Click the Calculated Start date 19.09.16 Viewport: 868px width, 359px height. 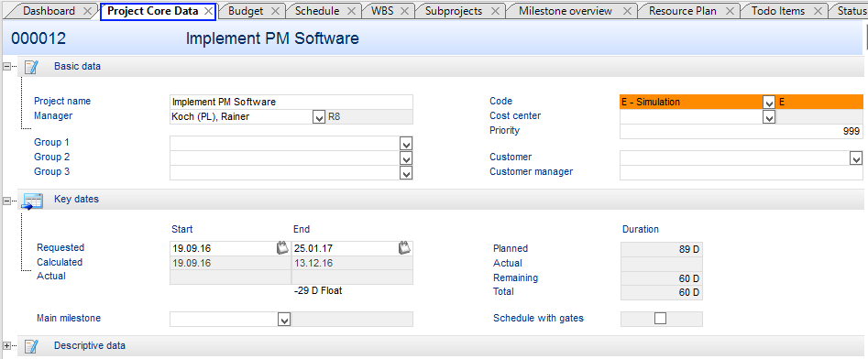coord(230,263)
